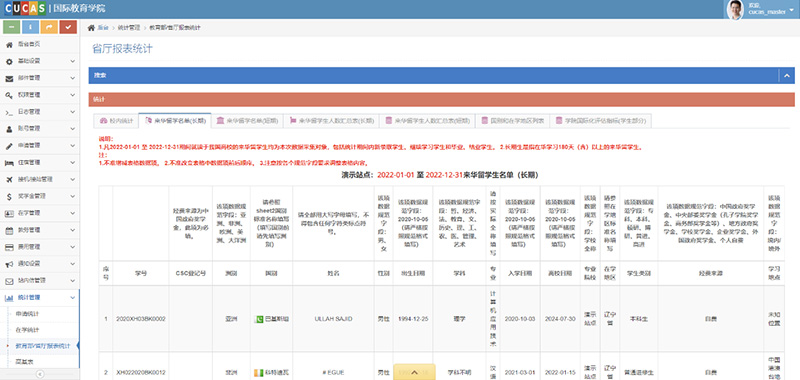This screenshot has height=380, width=800.
Task: Select 申请统计 in the sidebar submenu
Action: click(29, 313)
